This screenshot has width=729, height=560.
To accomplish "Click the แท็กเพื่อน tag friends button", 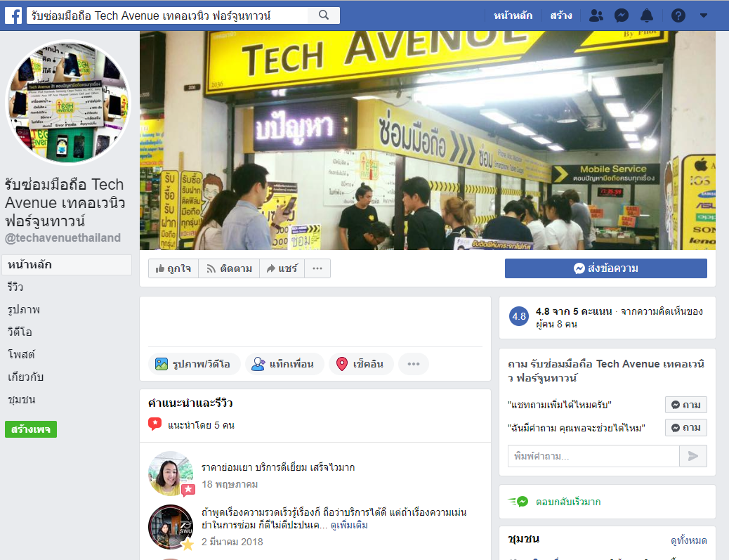I will coord(284,364).
